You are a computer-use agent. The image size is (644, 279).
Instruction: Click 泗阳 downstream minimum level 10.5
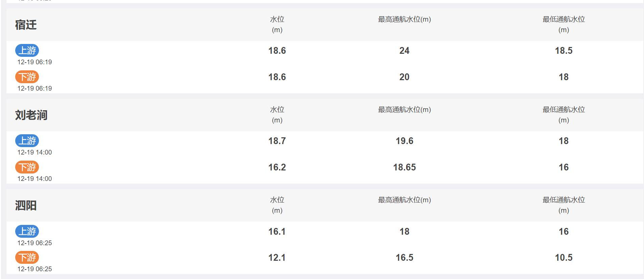point(563,258)
